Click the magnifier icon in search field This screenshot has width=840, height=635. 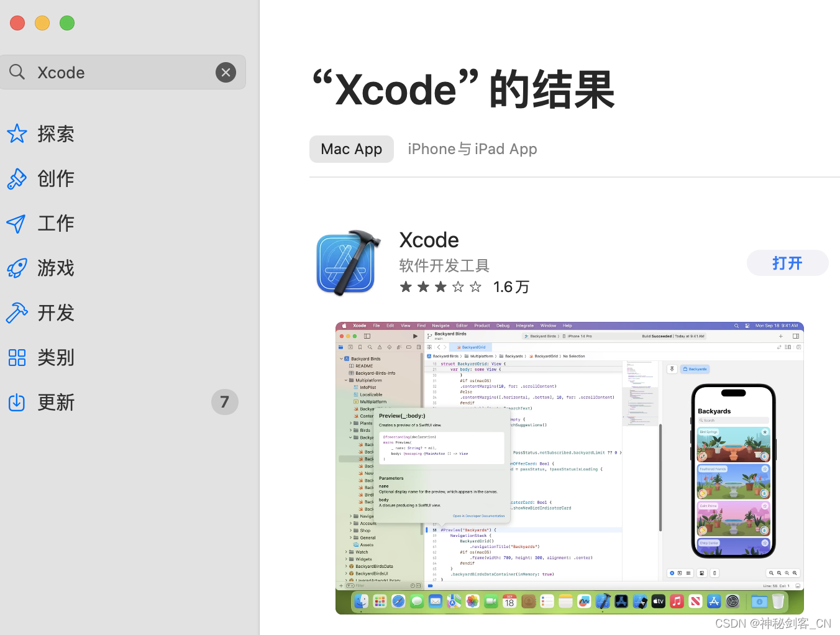click(17, 72)
